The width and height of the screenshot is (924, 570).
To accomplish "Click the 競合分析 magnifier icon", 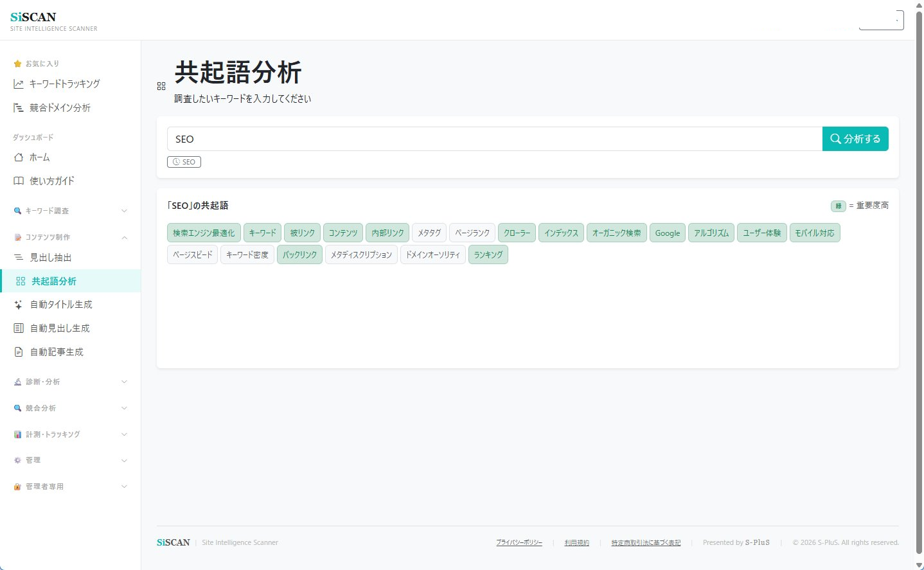I will coord(17,409).
